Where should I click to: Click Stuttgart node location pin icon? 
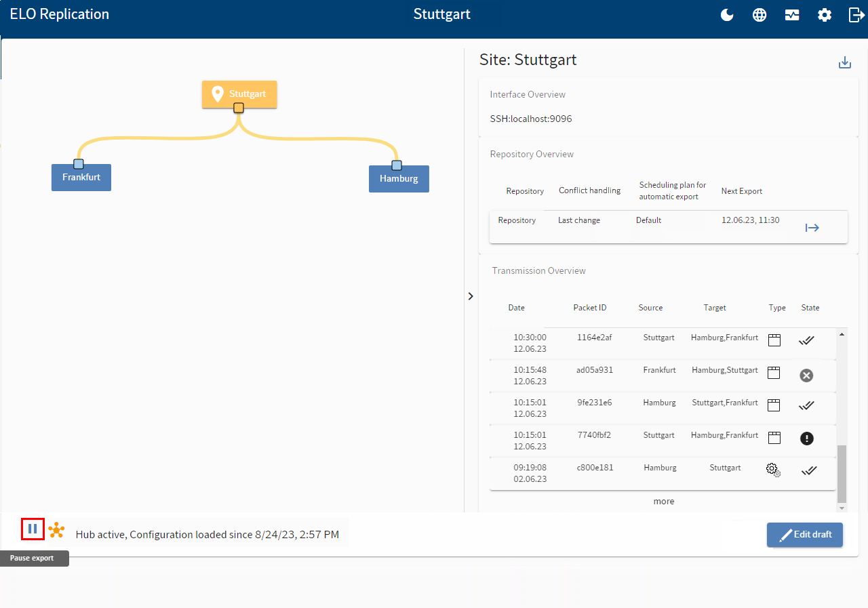tap(218, 94)
